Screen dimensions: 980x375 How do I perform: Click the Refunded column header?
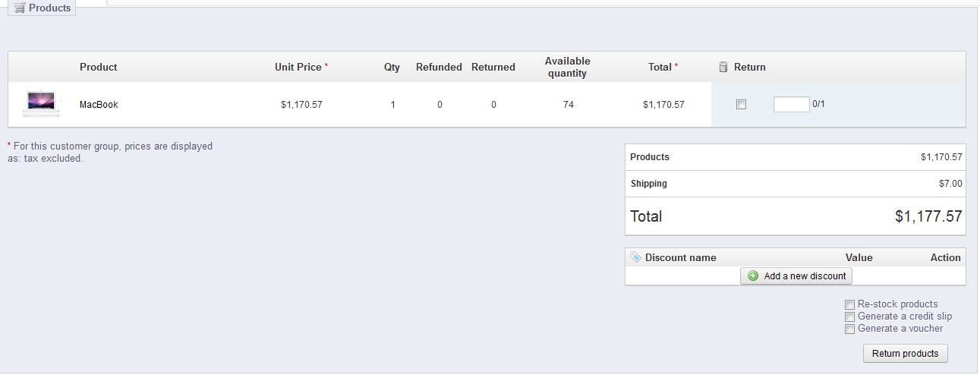439,67
